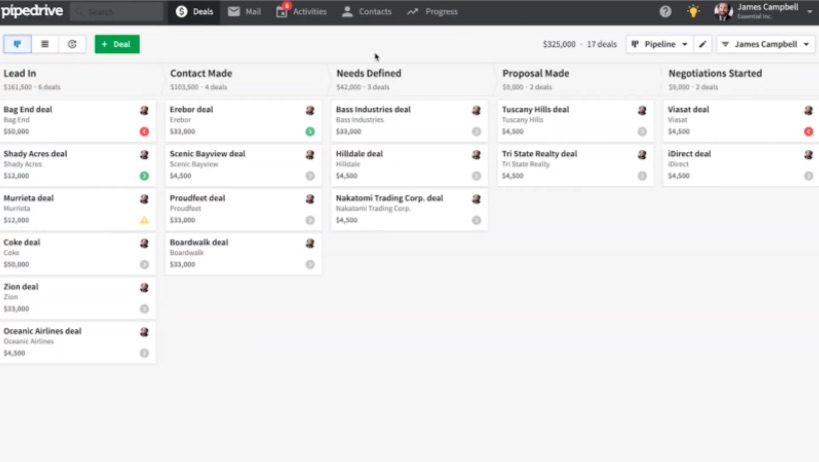
Task: Click grey activity icon on Proudfeet deal
Action: (310, 220)
